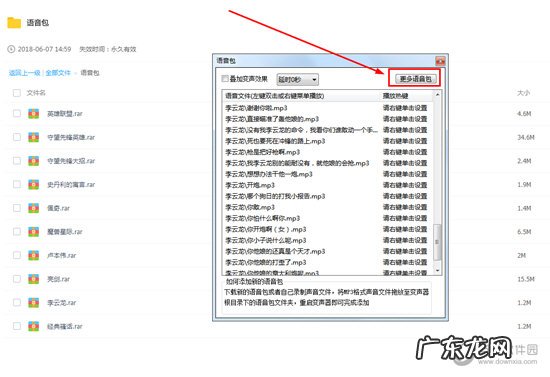Sort by the 文件名 column header

[x=36, y=93]
